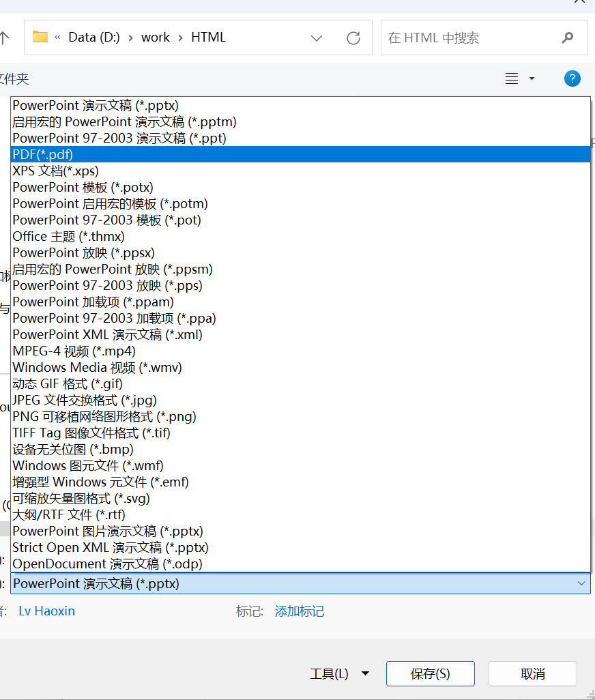Choose OpenDocument 演示文稿 (*.odp)
Viewport: 595px width, 700px height.
(300, 564)
